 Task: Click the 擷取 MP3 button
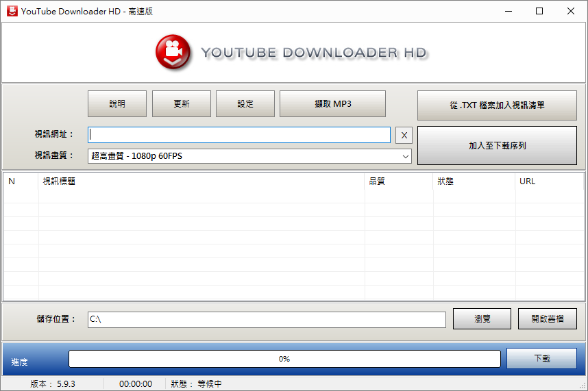point(332,104)
